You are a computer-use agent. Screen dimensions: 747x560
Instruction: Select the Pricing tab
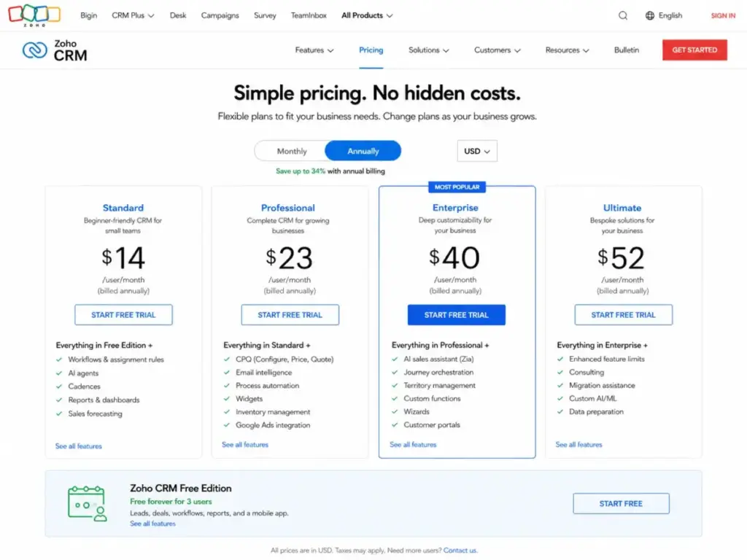(x=371, y=50)
